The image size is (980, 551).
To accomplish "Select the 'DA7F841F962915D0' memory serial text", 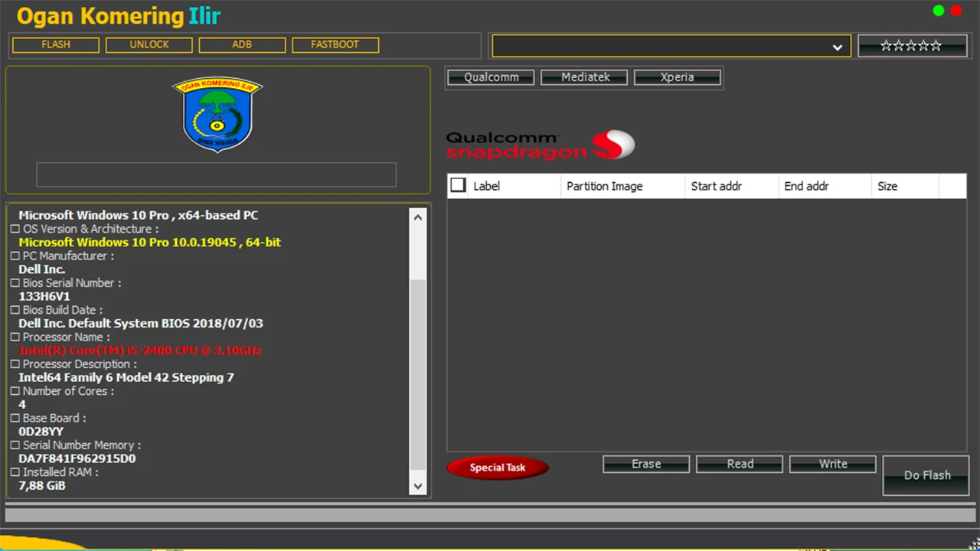I will coord(77,458).
